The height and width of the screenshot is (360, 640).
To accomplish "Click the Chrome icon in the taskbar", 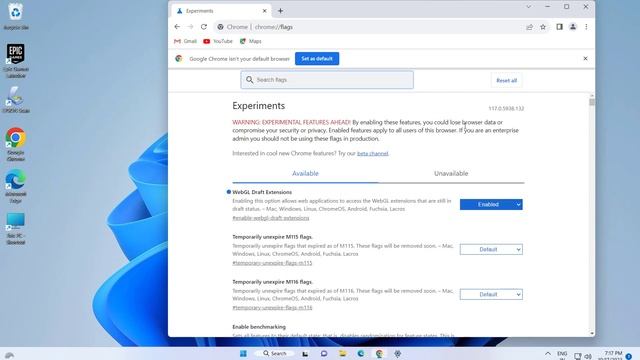I will [379, 353].
